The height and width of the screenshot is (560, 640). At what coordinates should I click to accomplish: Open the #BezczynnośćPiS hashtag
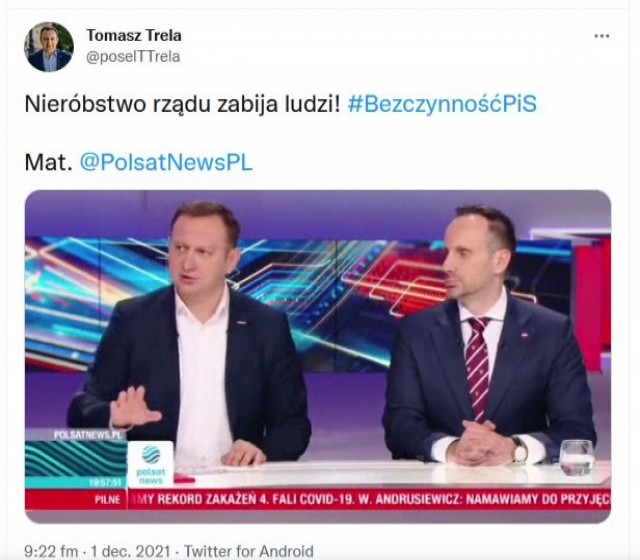point(442,104)
